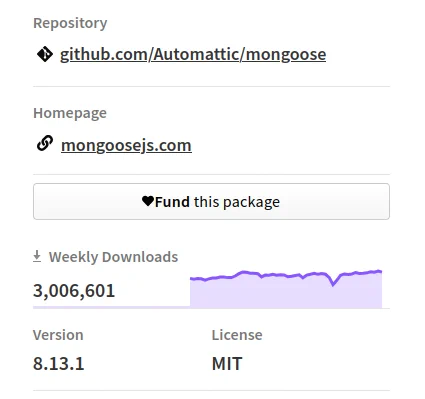Click the Weekly Downloads download-arrow icon
Image resolution: width=425 pixels, height=399 pixels.
(37, 257)
